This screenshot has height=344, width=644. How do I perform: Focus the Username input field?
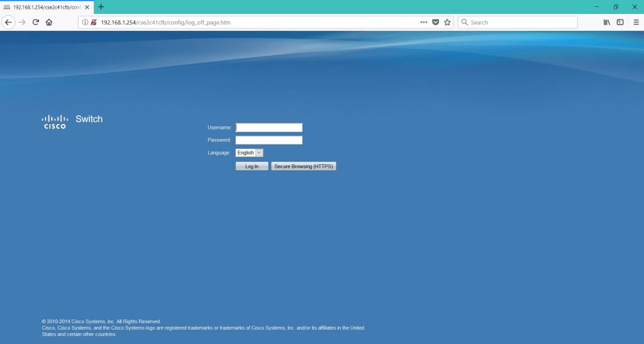coord(269,128)
